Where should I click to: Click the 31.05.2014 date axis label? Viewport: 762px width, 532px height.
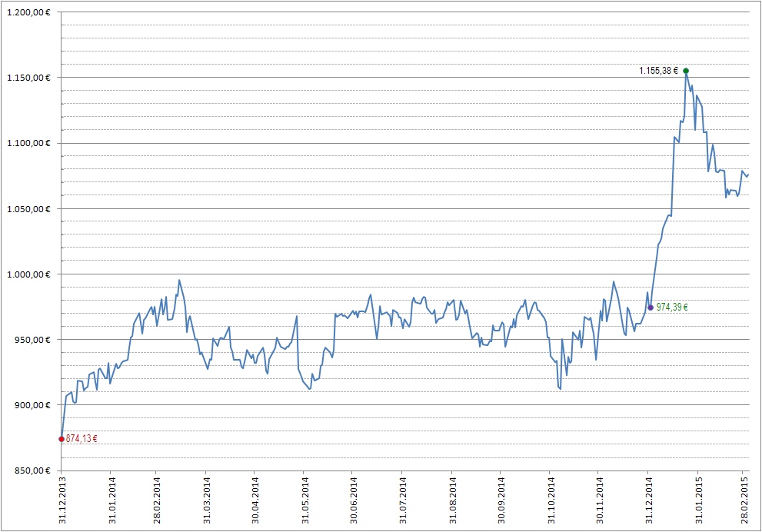pos(304,500)
